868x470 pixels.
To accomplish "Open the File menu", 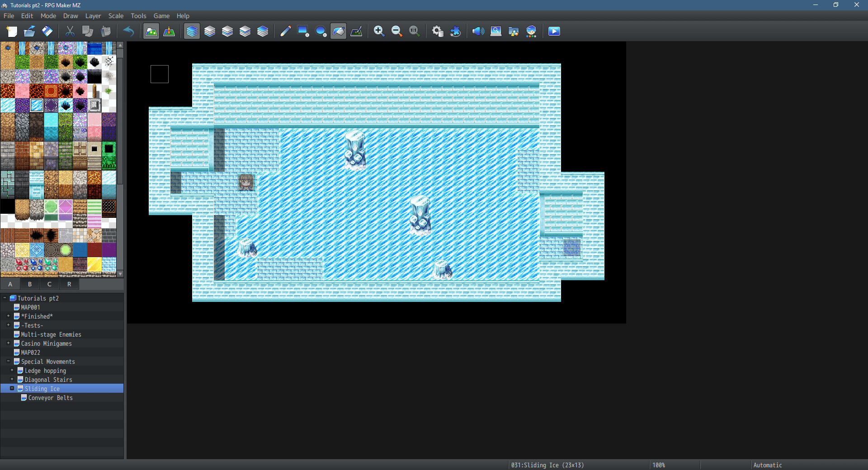I will point(9,16).
